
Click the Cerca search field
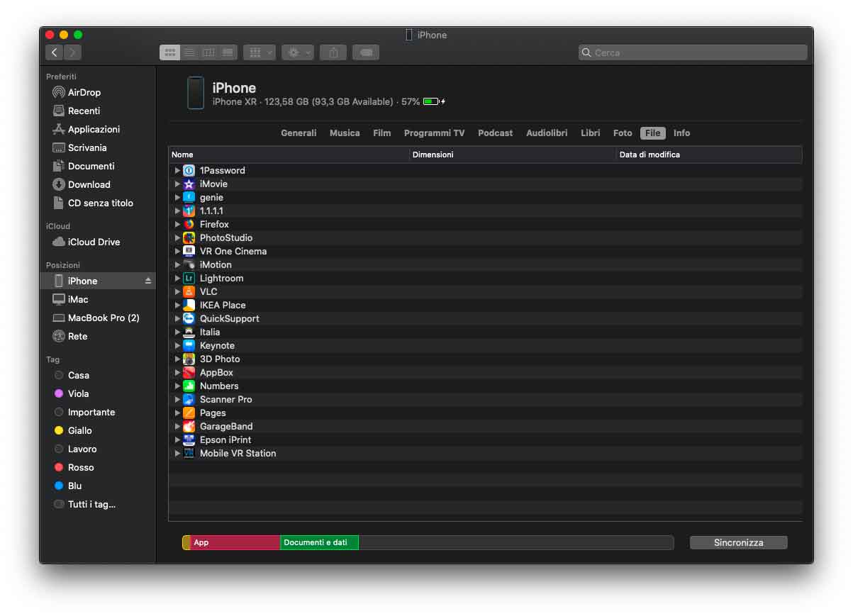tap(693, 52)
